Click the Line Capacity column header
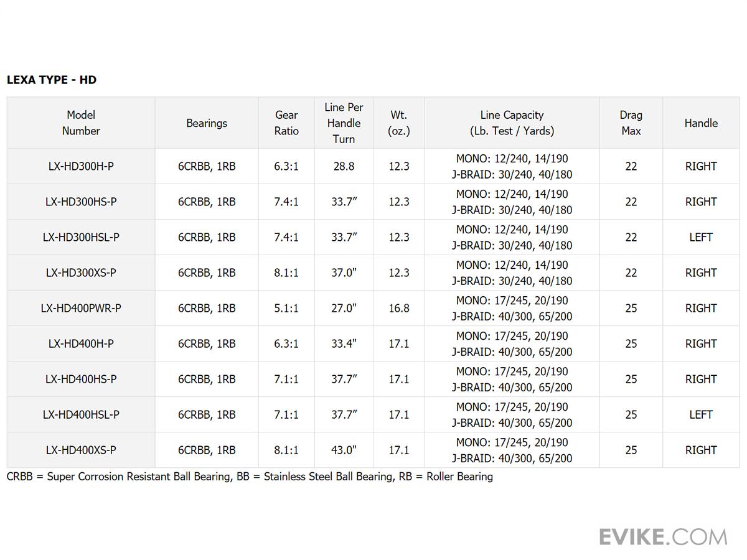This screenshot has width=747, height=560. (x=512, y=123)
